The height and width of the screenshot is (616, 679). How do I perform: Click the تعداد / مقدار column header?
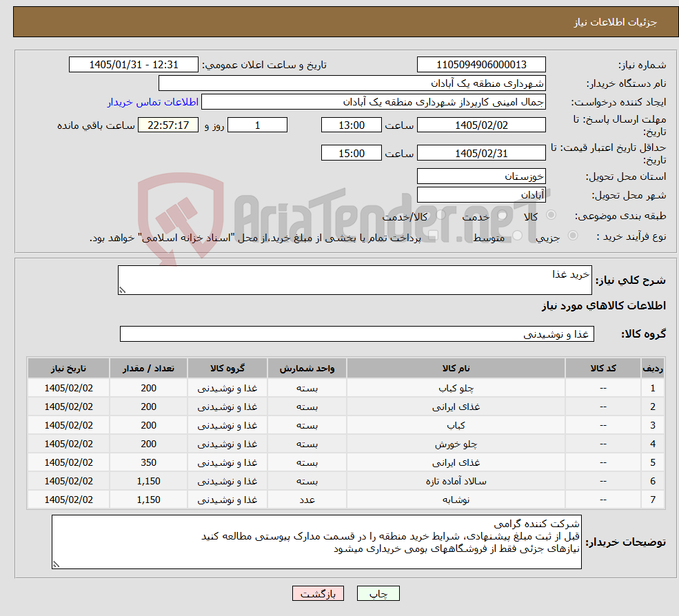click(148, 369)
